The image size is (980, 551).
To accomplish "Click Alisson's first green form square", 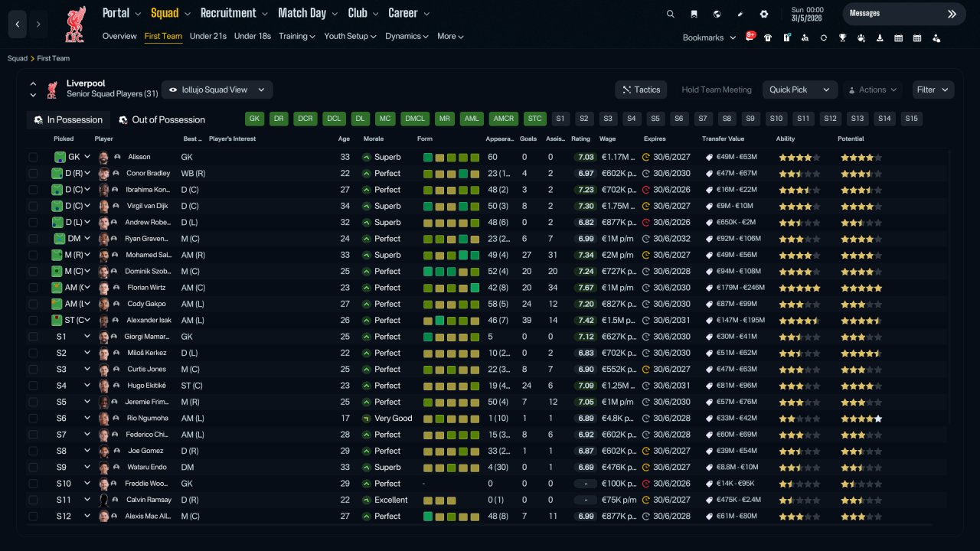I will (x=428, y=157).
